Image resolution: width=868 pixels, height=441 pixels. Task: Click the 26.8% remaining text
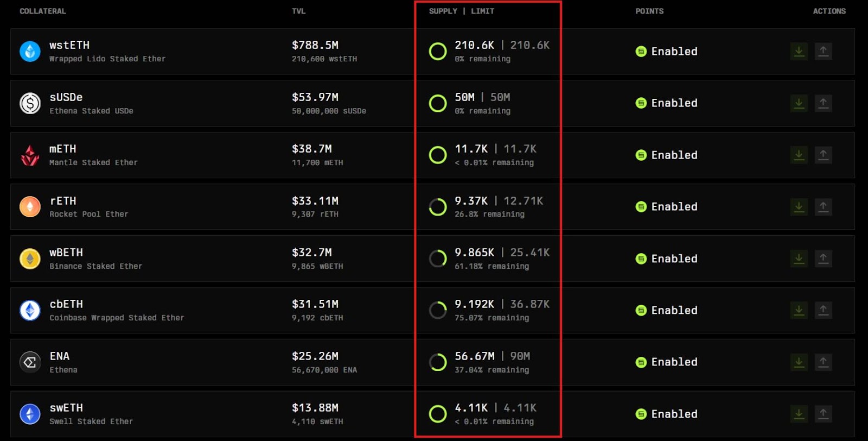point(489,214)
